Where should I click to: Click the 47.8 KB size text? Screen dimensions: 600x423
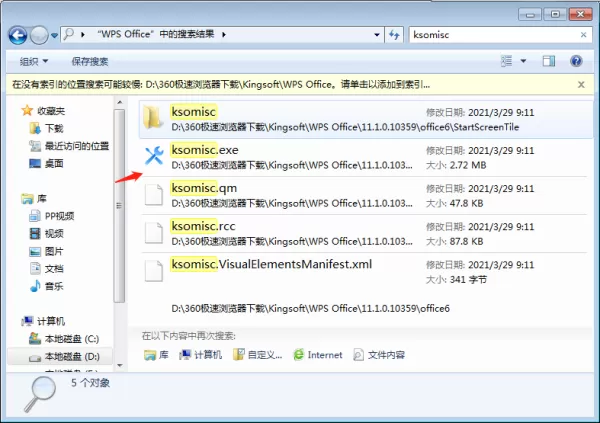click(x=466, y=203)
